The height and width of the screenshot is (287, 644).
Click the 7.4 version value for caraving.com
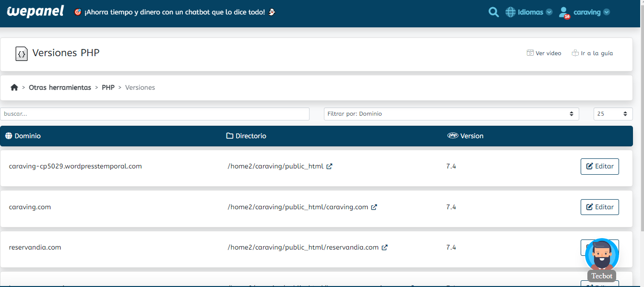coord(451,207)
